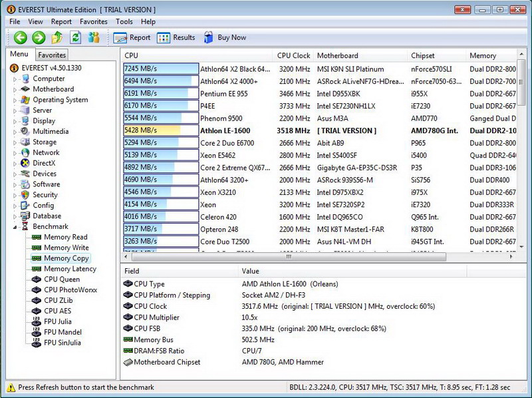The height and width of the screenshot is (398, 532).
Task: Select CPU PhotoWorxx benchmark
Action: tap(64, 290)
